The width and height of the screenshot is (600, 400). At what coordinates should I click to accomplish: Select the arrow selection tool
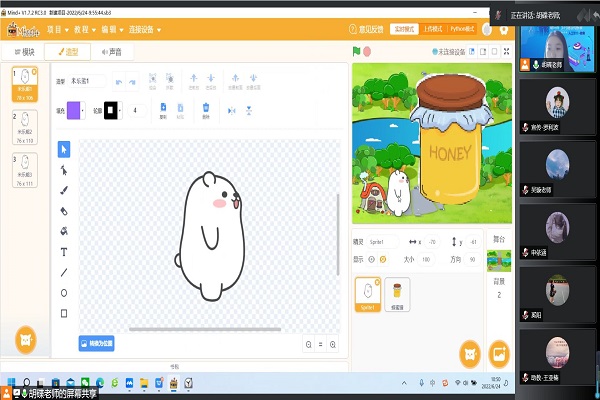pyautogui.click(x=64, y=149)
